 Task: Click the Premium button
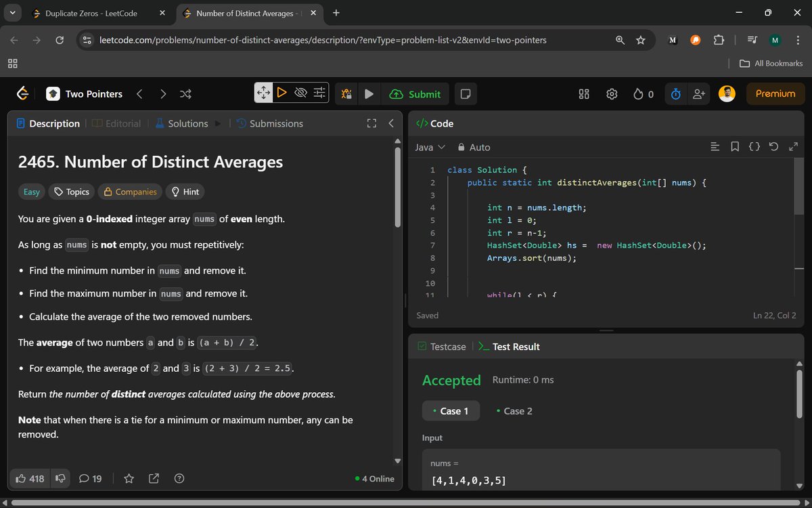[x=775, y=94]
